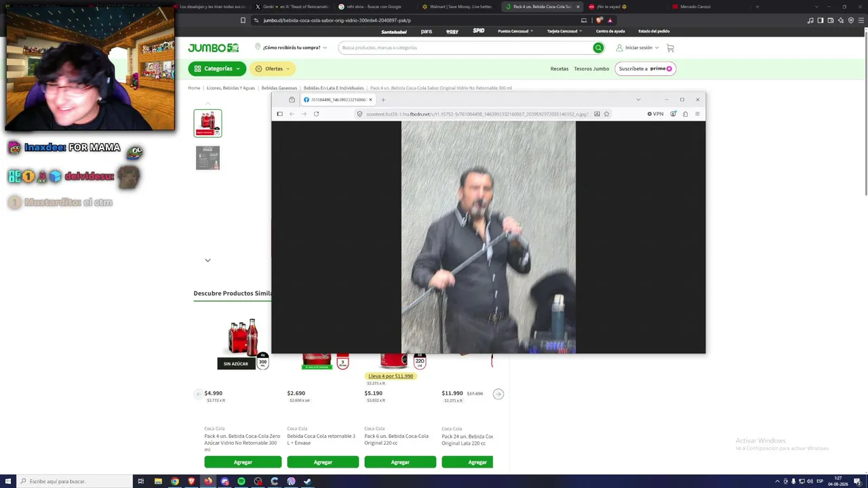
Task: Open File Explorer from the taskbar
Action: 158,481
